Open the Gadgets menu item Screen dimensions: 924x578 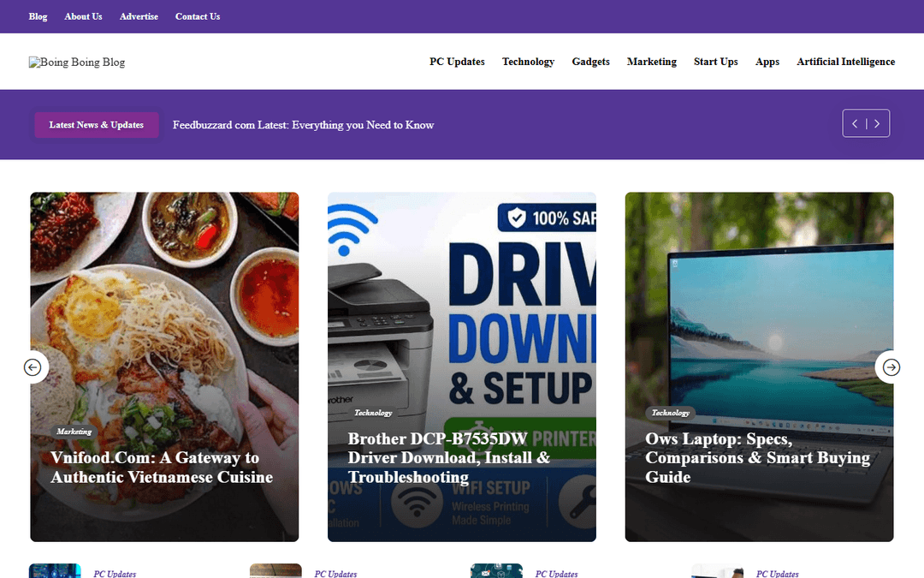pyautogui.click(x=590, y=62)
